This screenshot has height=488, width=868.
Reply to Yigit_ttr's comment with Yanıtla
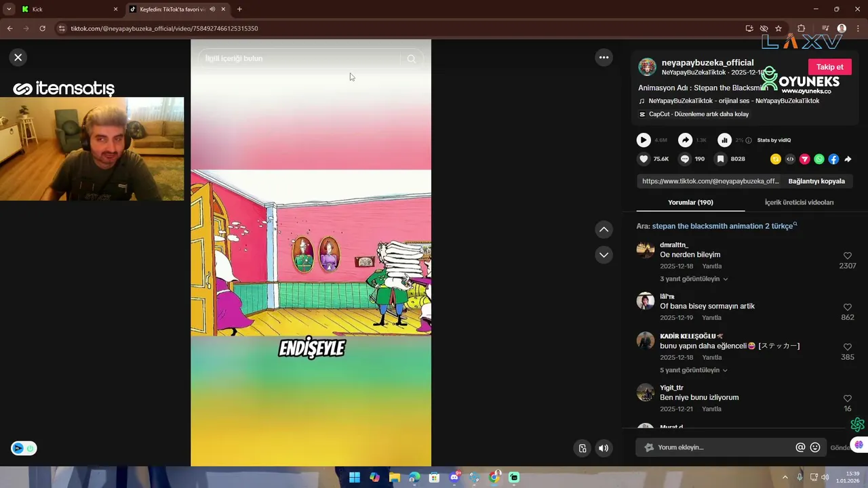coord(711,409)
